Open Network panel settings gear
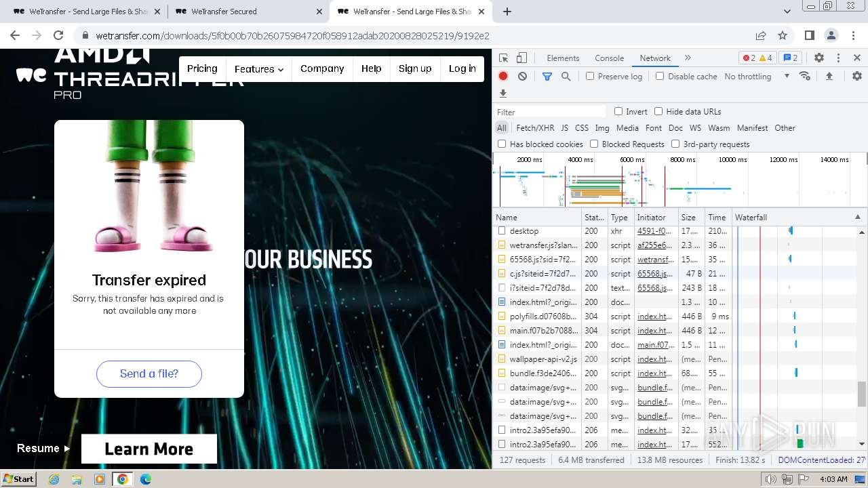The height and width of the screenshot is (488, 868). coord(857,77)
